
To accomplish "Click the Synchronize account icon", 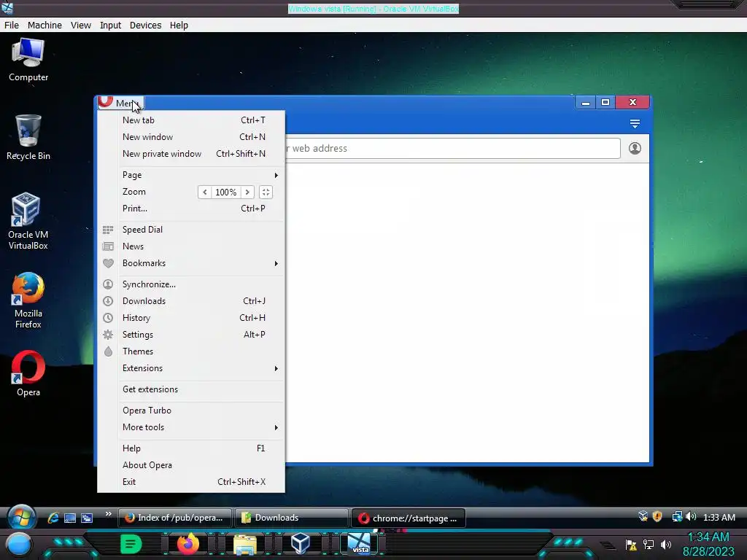I will pos(108,284).
